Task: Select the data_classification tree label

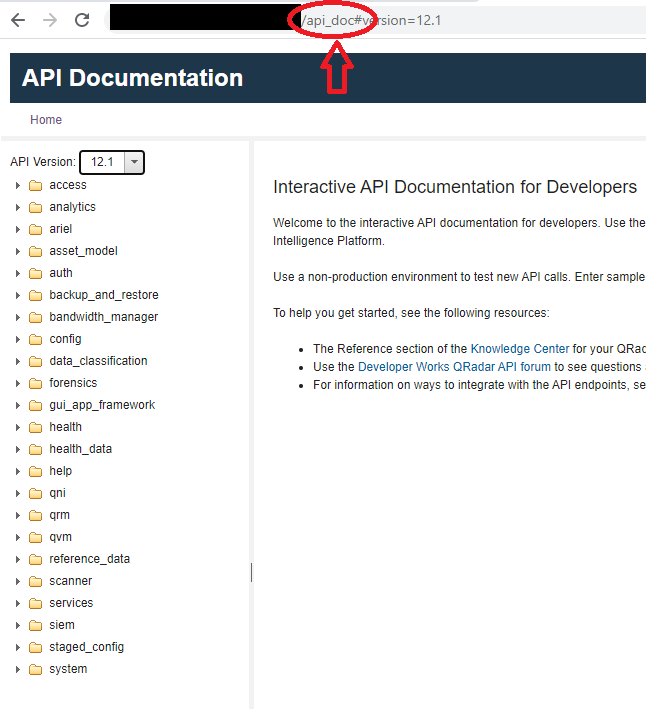Action: click(x=98, y=361)
